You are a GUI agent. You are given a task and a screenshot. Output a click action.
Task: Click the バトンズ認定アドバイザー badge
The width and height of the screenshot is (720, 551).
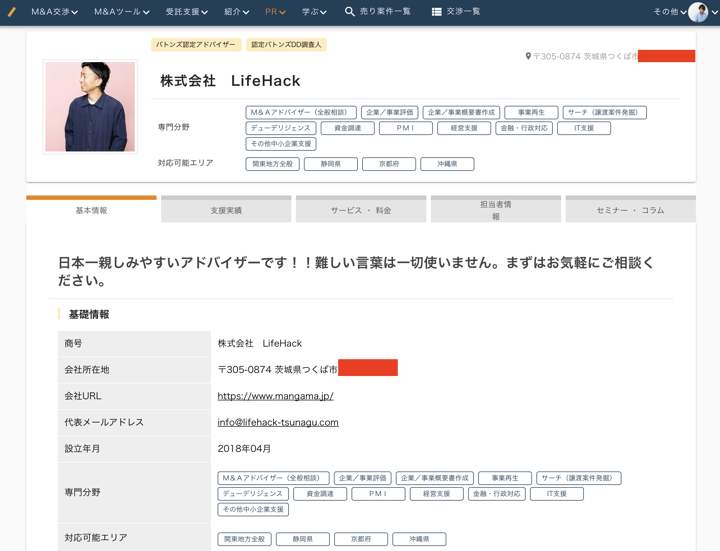[196, 45]
